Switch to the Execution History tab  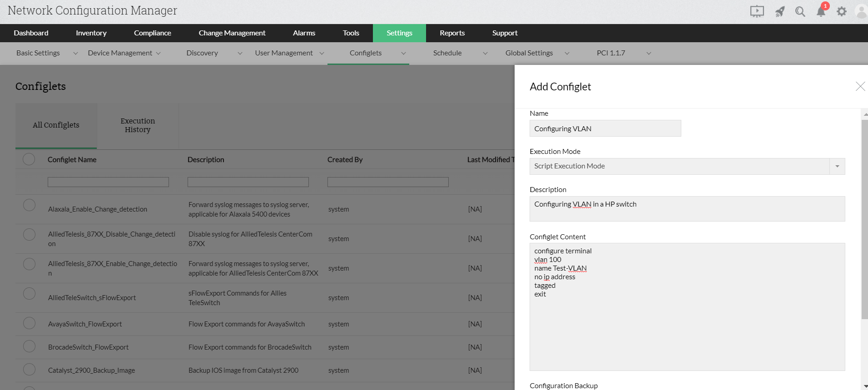(138, 125)
